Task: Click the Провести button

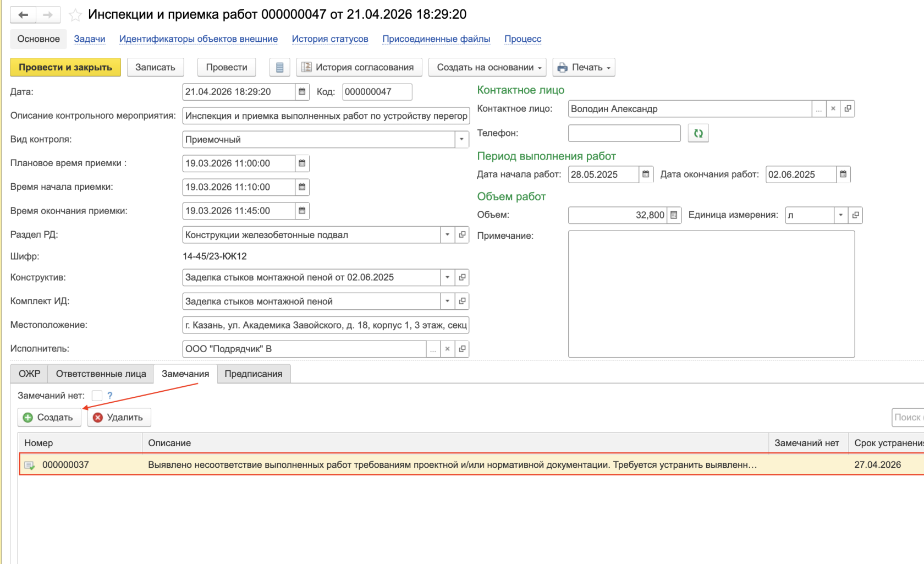Action: (227, 67)
